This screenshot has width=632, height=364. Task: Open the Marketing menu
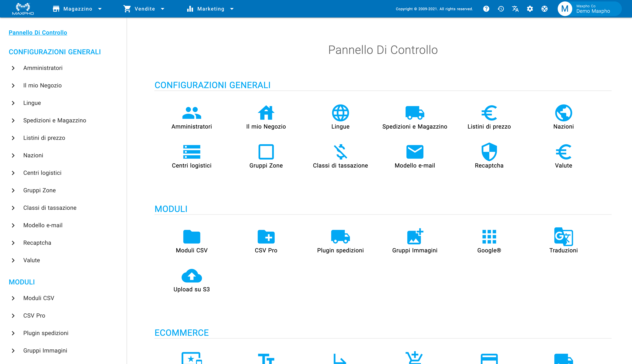pyautogui.click(x=210, y=9)
